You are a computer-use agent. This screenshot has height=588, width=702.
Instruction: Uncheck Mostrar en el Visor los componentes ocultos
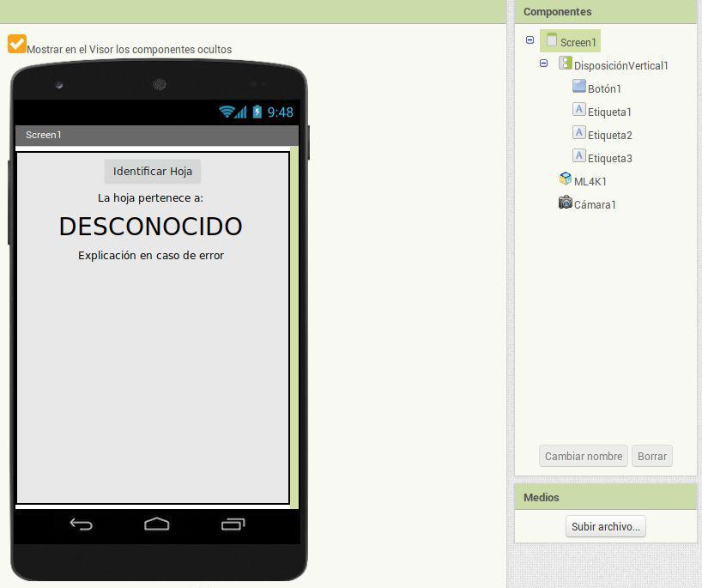tap(17, 44)
